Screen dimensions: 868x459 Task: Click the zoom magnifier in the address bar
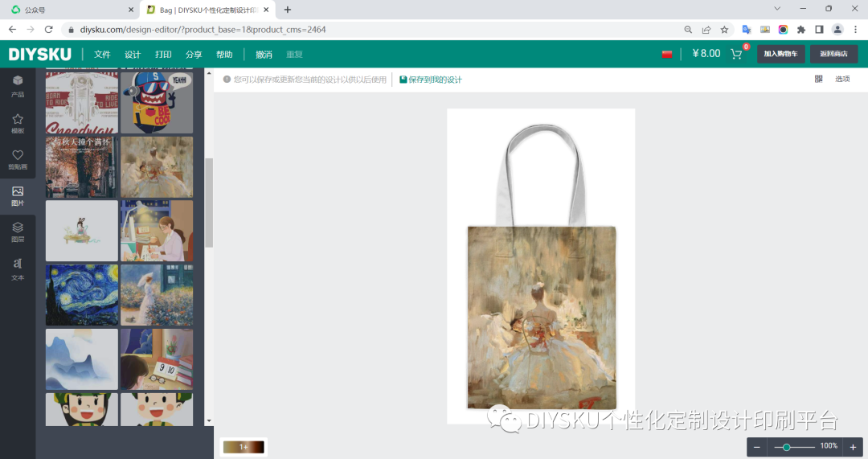[x=688, y=30]
